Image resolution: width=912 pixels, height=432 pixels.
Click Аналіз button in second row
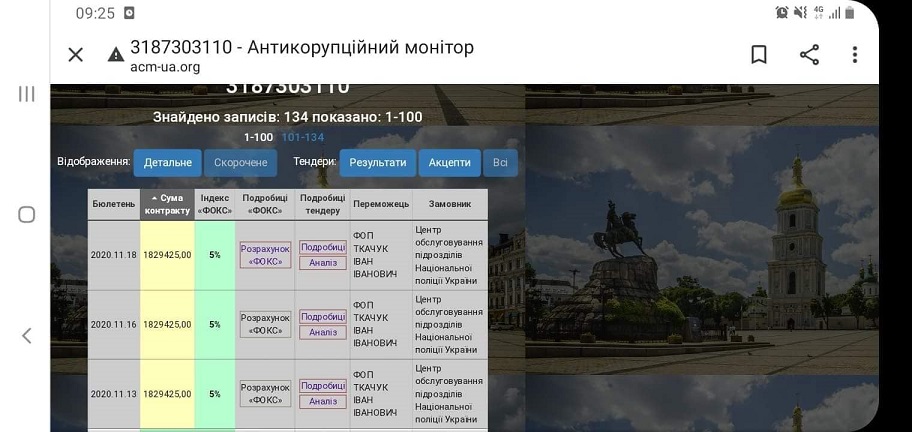(x=323, y=332)
